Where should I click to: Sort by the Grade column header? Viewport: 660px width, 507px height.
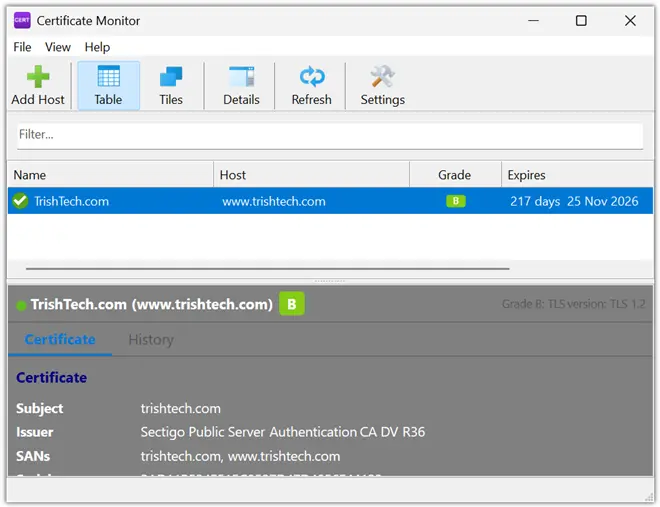(455, 175)
